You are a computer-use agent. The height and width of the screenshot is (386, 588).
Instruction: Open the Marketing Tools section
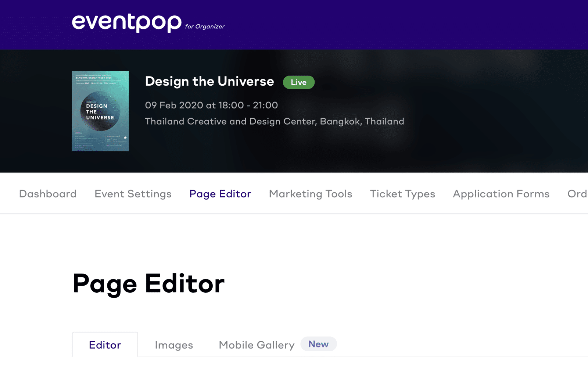(x=311, y=194)
